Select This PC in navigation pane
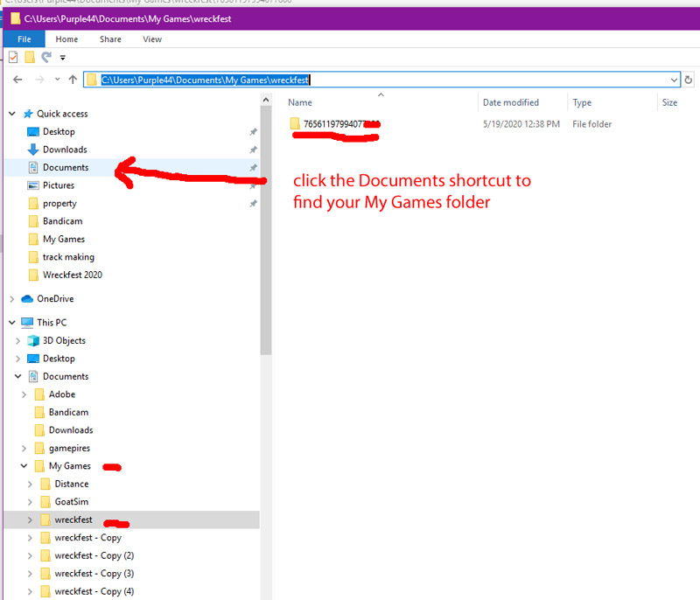 52,323
